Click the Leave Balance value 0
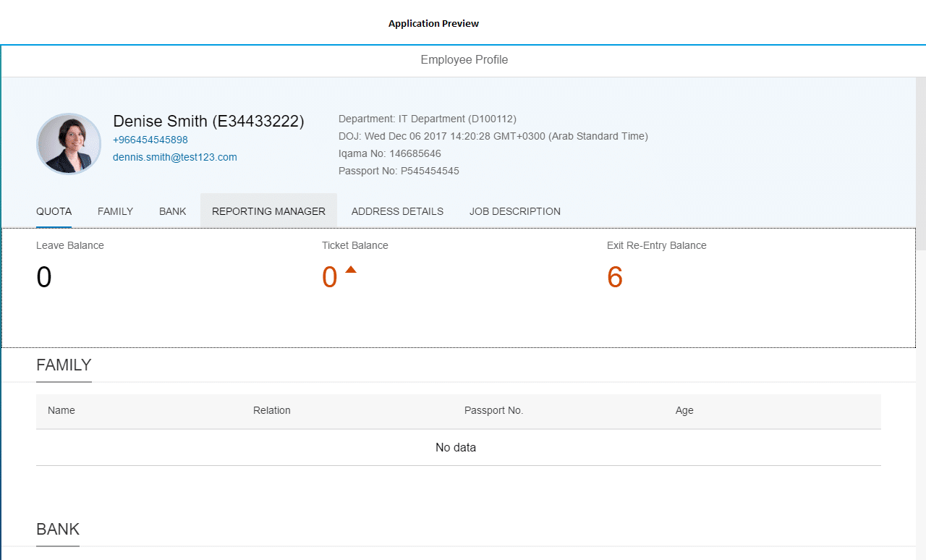926x560 pixels. pyautogui.click(x=44, y=278)
